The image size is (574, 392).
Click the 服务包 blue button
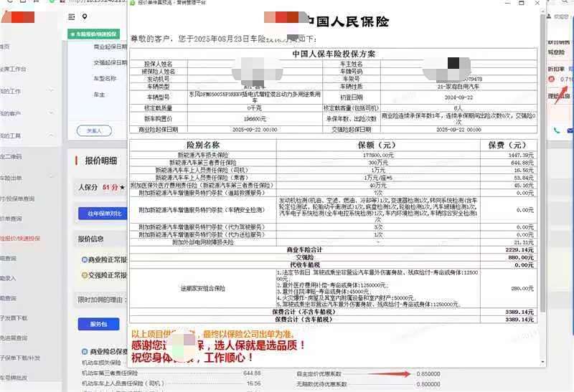pos(98,324)
